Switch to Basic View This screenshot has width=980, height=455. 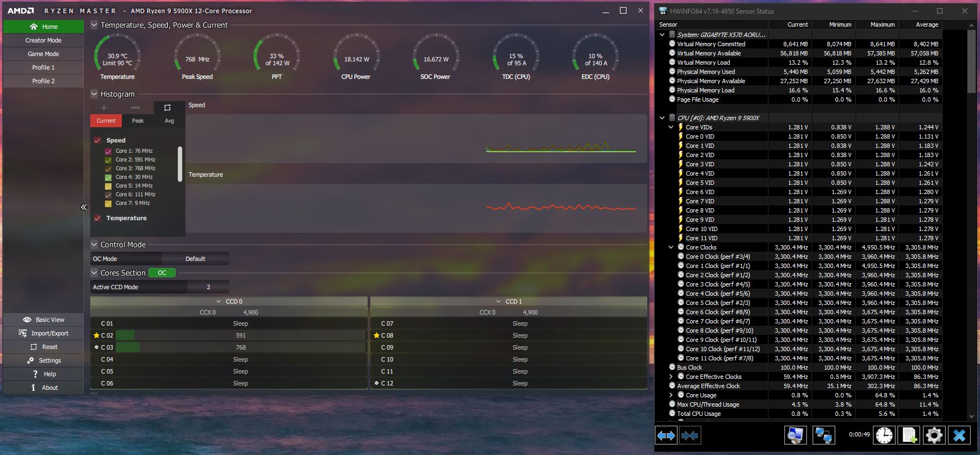44,320
